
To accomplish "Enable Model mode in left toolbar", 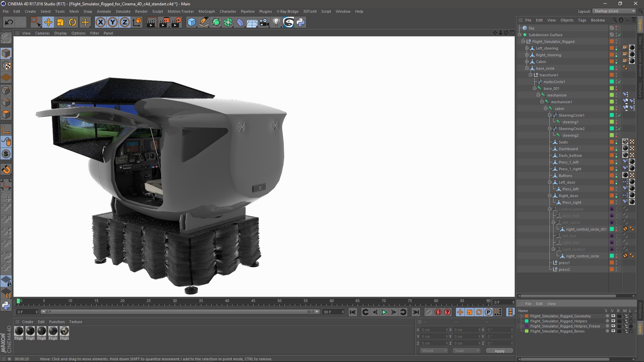I will pos(6,53).
